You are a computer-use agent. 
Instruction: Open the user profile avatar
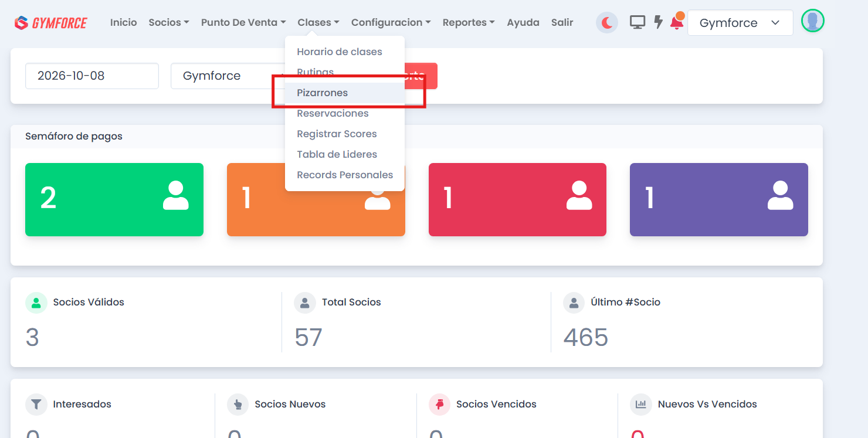tap(813, 21)
